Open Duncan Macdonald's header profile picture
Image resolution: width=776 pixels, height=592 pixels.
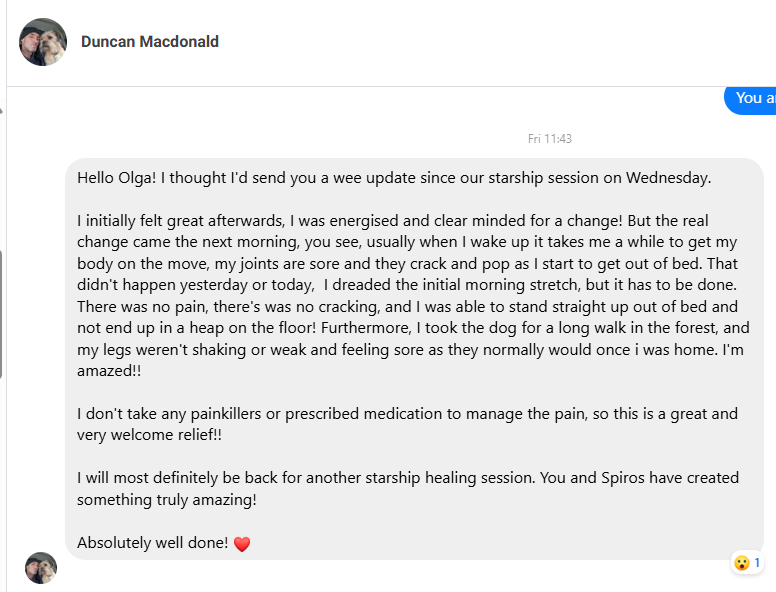click(x=43, y=42)
